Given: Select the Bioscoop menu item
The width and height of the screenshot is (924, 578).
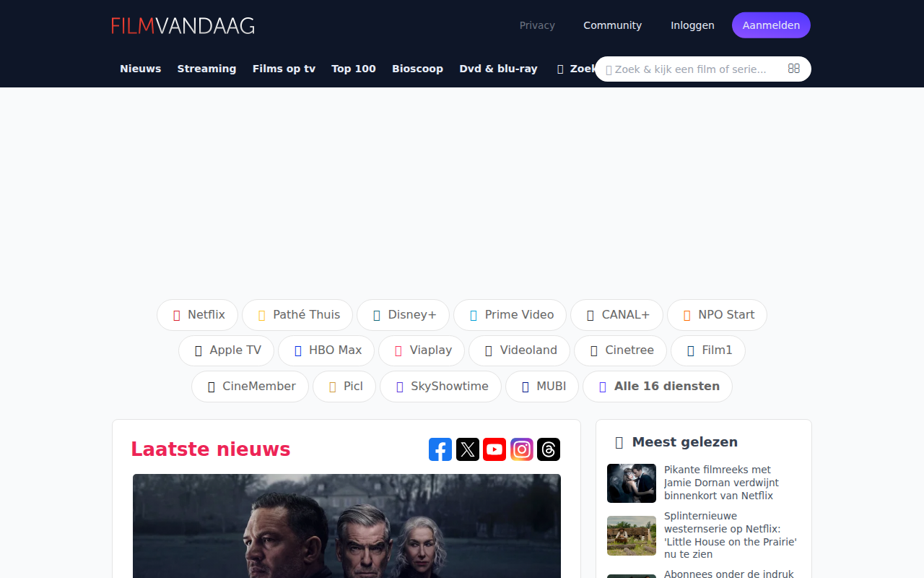Looking at the screenshot, I should 417,69.
